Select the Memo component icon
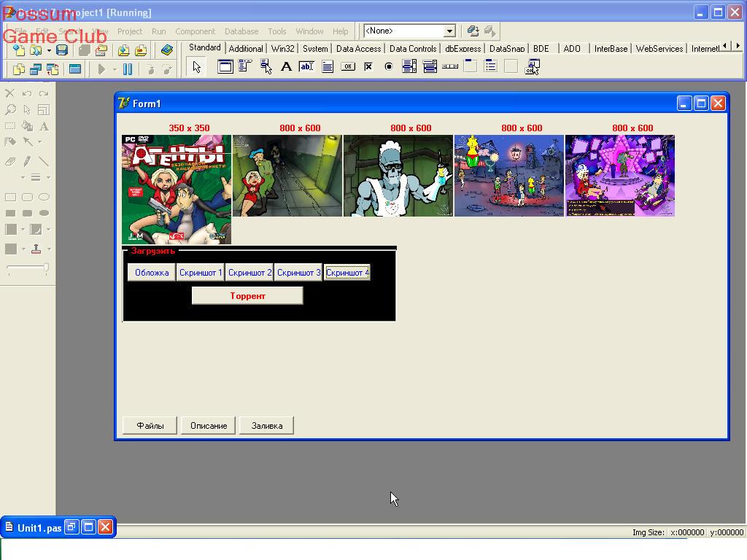Viewport: 747px width, 560px height. point(328,66)
